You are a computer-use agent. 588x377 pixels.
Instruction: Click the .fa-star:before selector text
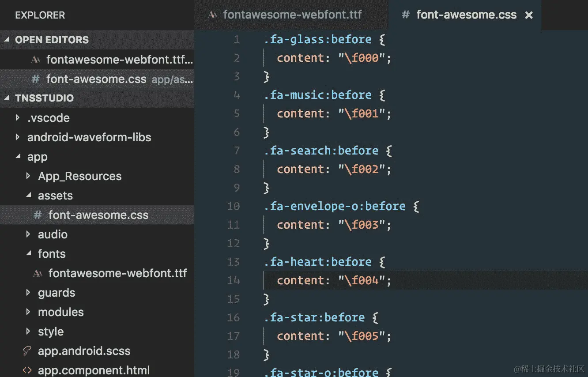314,317
